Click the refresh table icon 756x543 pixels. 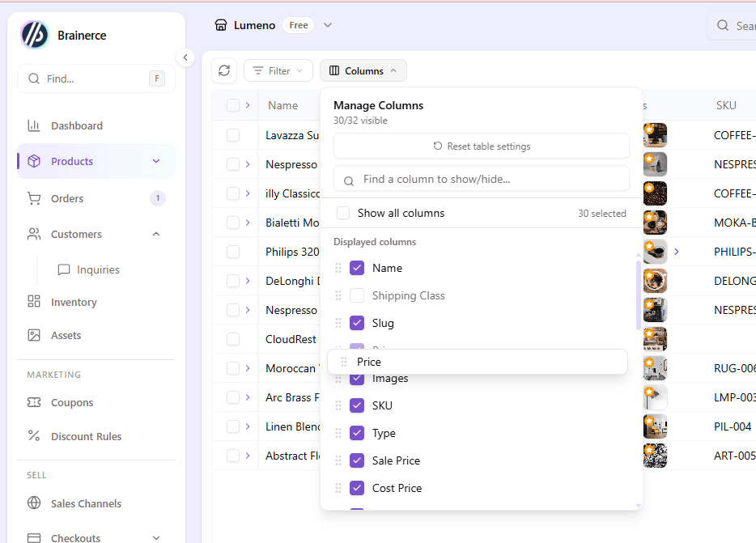(x=224, y=71)
